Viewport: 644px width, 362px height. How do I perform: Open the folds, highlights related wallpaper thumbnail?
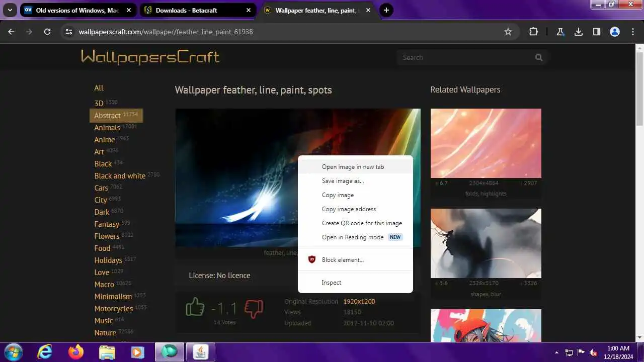point(486,143)
